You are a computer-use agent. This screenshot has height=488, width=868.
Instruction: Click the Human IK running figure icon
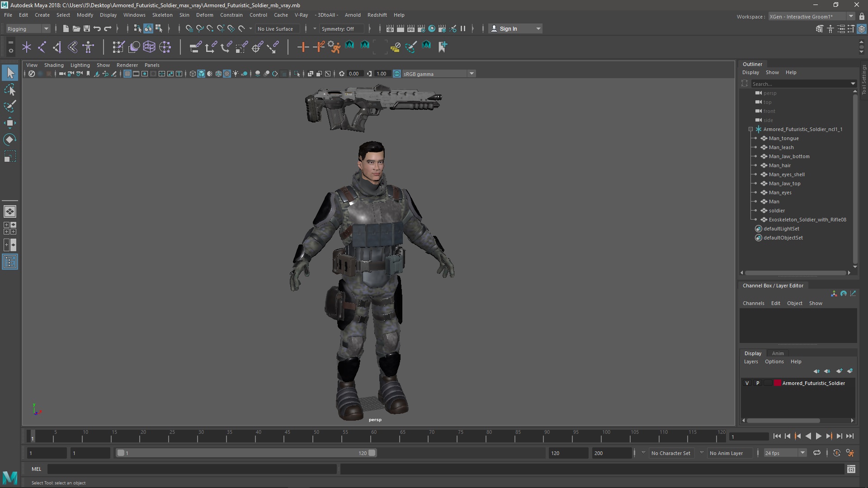334,47
